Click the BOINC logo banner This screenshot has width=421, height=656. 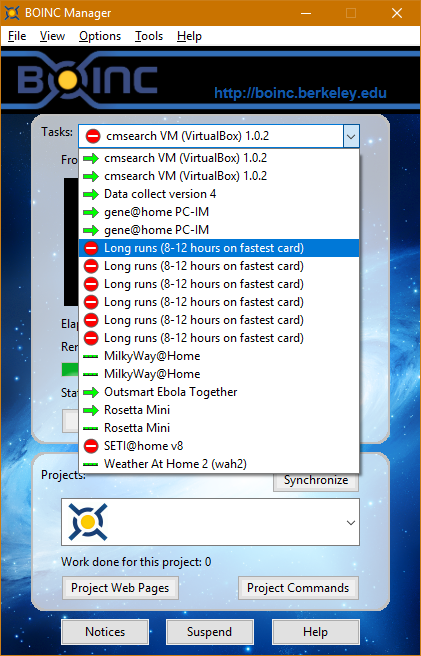click(x=87, y=79)
